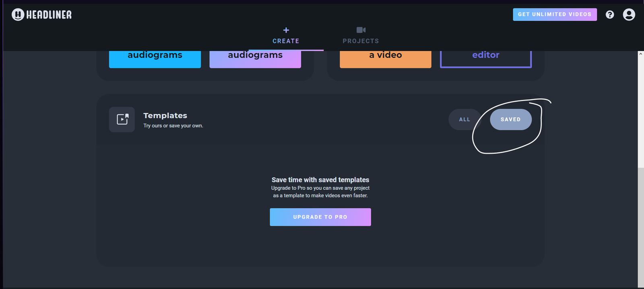This screenshot has height=289, width=644.
Task: Switch to the PROJECTS tab label
Action: click(x=361, y=41)
